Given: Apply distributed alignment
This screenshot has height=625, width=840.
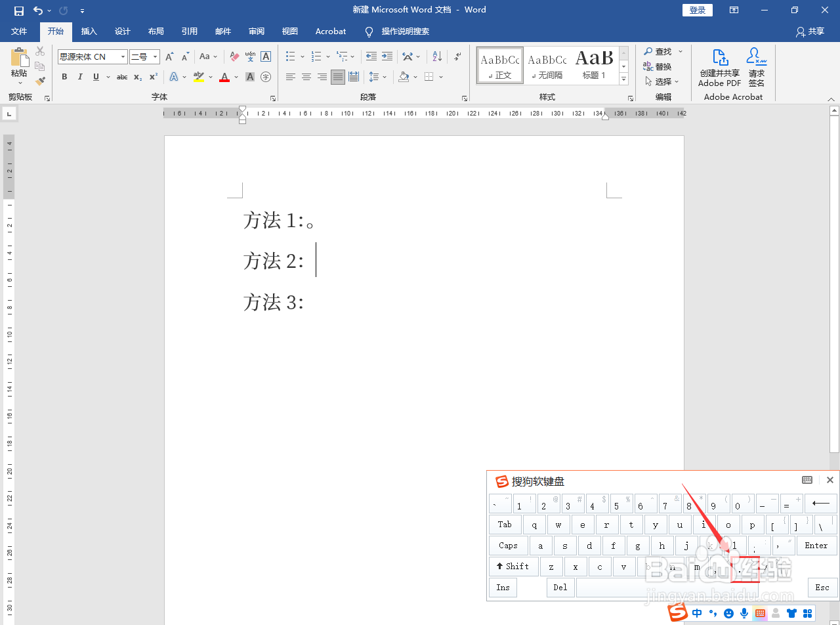Looking at the screenshot, I should [x=354, y=77].
